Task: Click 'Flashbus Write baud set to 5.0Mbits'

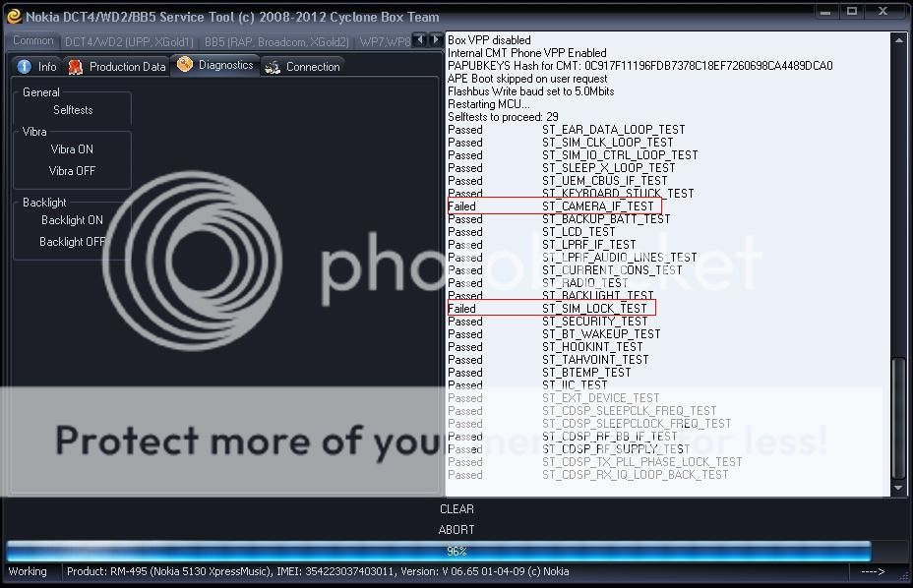Action: 530,91
